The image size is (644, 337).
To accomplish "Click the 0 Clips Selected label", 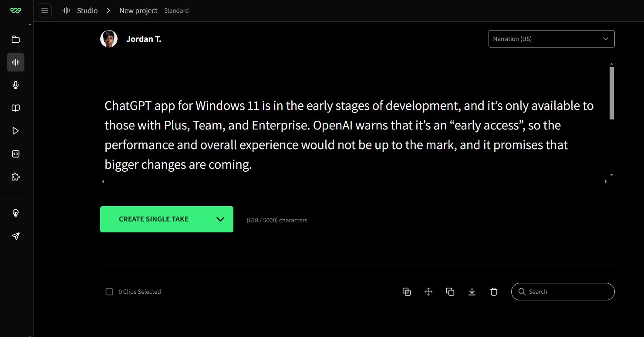I will click(x=140, y=292).
